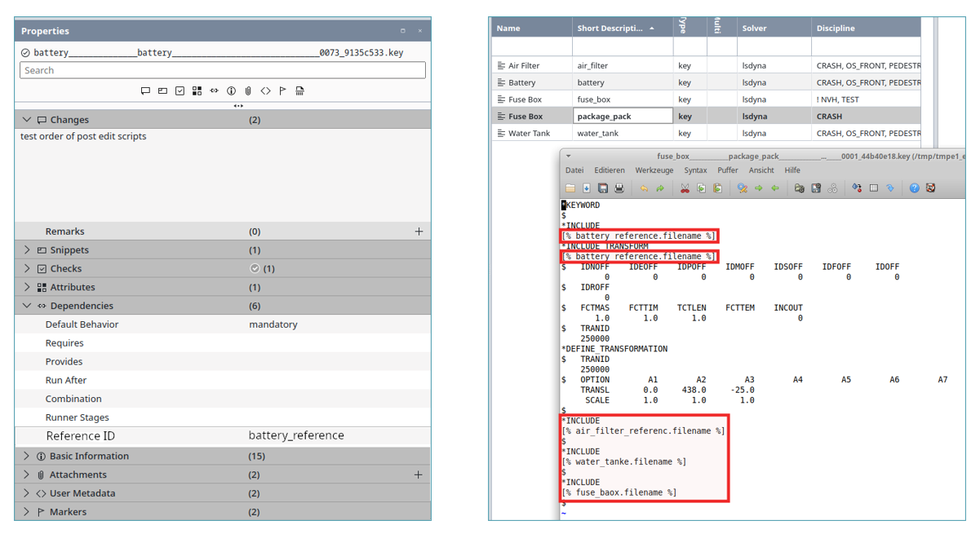The image size is (980, 534).
Task: Click the Checks checkmark icon in Properties toolbar
Action: pyautogui.click(x=180, y=91)
